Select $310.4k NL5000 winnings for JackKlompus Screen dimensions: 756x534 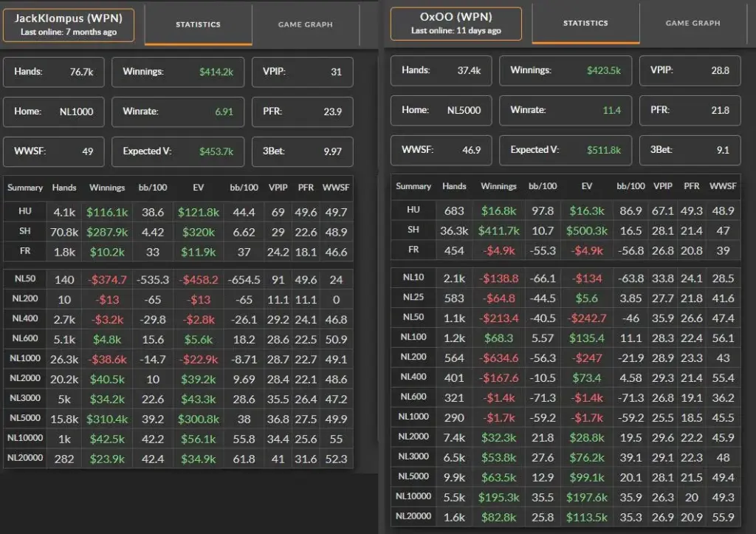tap(107, 420)
